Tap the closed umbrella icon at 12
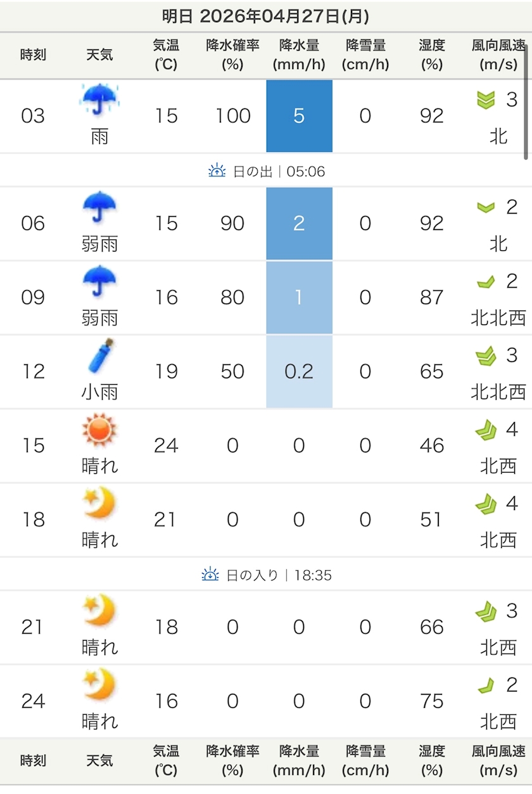Viewport: 532px width, 794px height. point(101,355)
